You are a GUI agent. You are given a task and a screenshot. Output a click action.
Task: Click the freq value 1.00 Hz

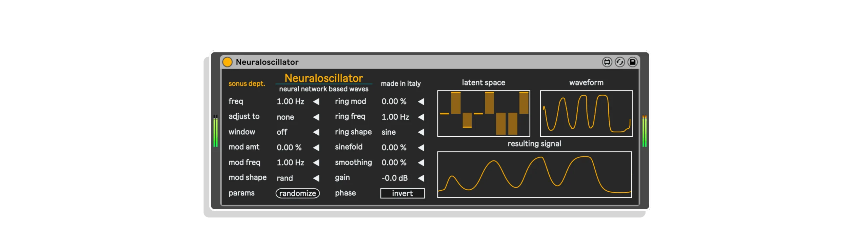pyautogui.click(x=290, y=101)
